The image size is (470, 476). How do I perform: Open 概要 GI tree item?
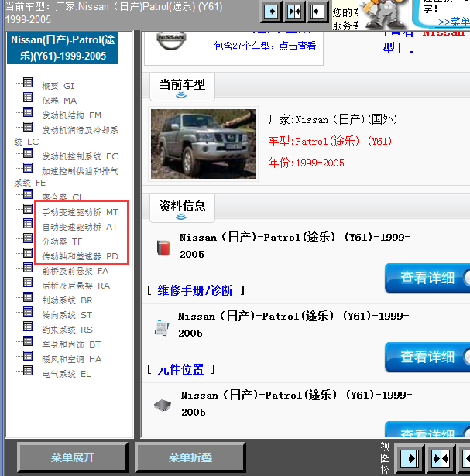(x=58, y=86)
